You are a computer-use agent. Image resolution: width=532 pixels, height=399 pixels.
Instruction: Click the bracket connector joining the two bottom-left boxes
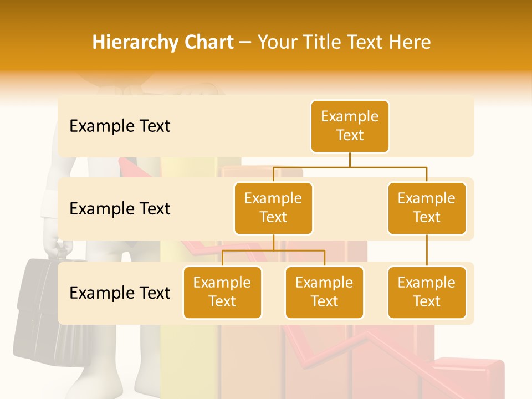[x=273, y=250]
